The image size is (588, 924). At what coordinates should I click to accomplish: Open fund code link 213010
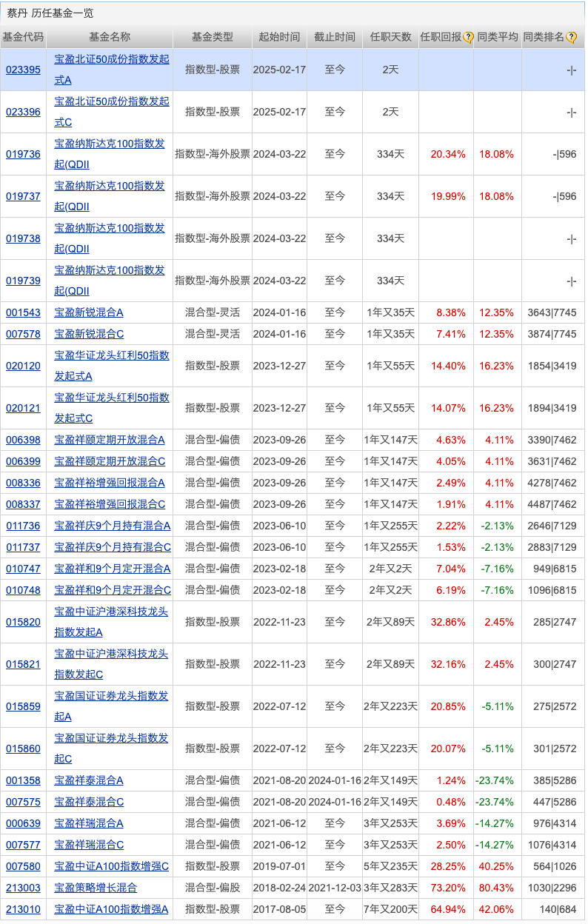click(23, 908)
